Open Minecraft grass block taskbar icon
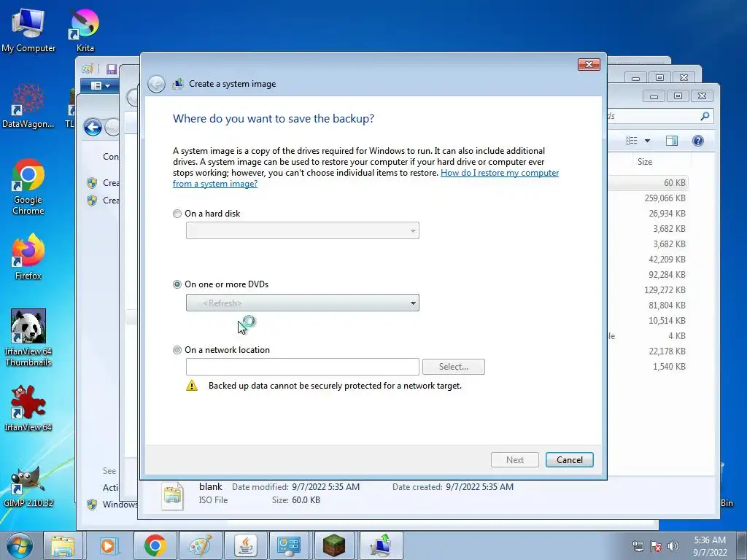This screenshot has width=747, height=560. [334, 545]
